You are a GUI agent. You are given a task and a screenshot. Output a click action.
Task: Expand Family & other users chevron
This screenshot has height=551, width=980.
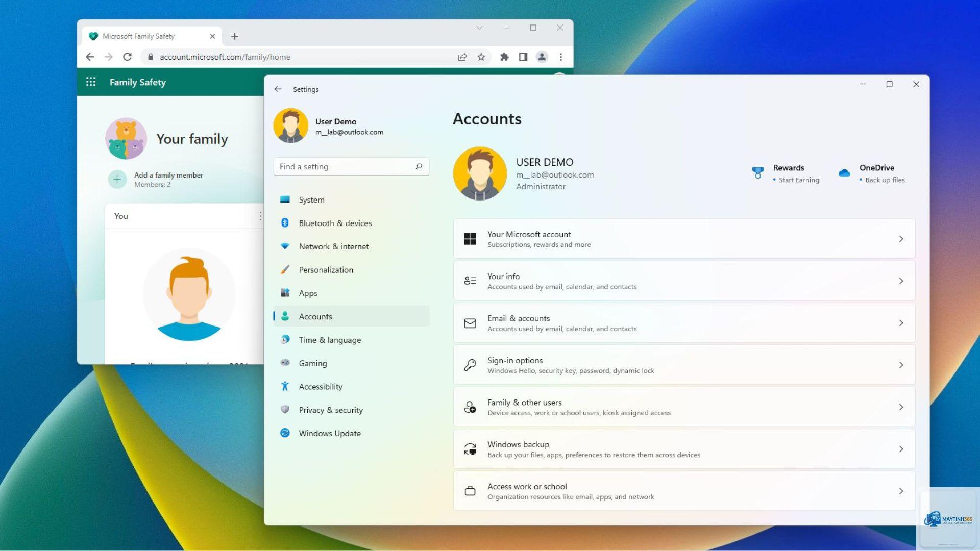[x=901, y=407]
